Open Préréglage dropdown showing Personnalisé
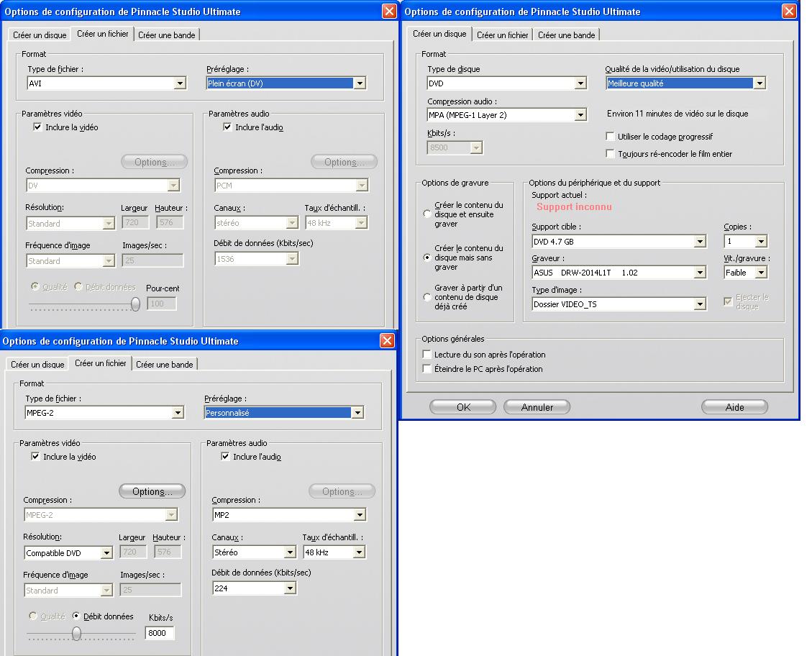This screenshot has width=812, height=656. click(284, 413)
